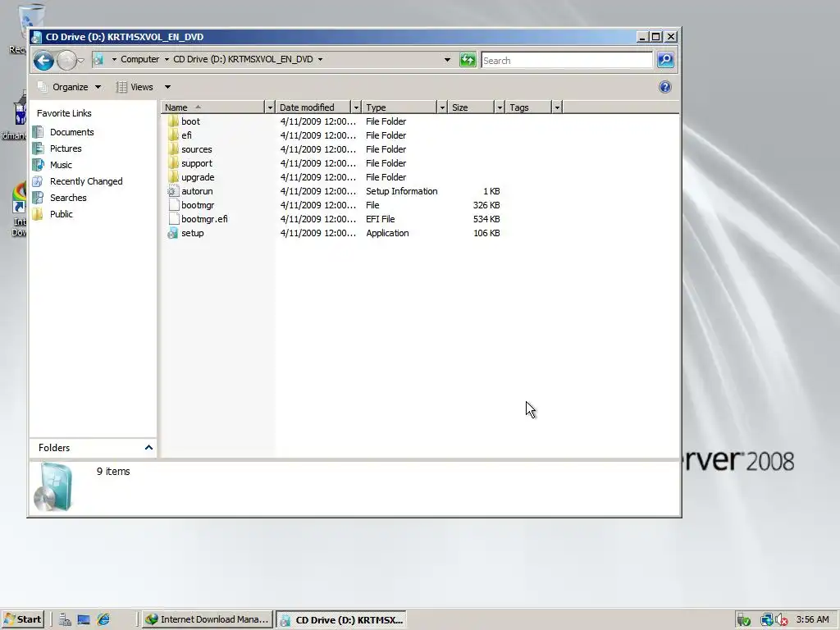Image resolution: width=840 pixels, height=630 pixels.
Task: Open the Type column filter dropdown
Action: click(442, 107)
